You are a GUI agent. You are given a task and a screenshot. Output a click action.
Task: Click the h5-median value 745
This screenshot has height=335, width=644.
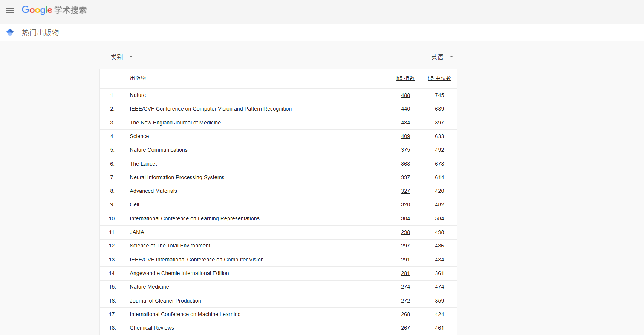439,95
